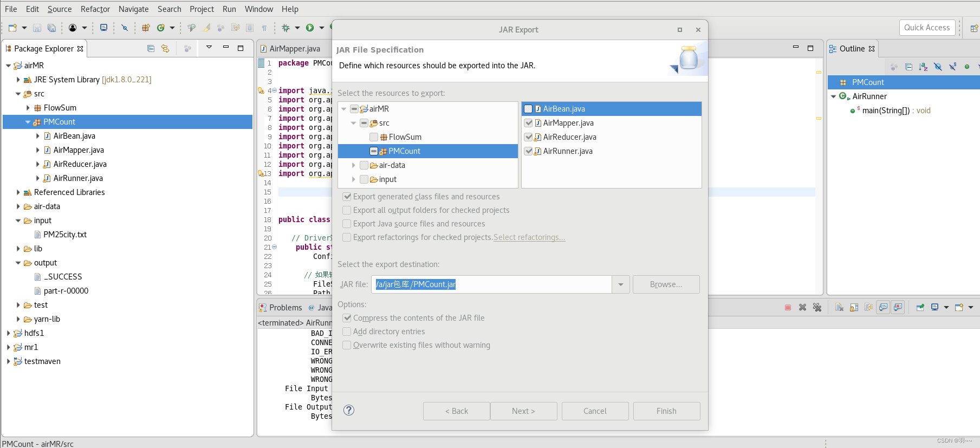Screen dimensions: 980x448
Task: Uncheck AirRunner.java in export file list
Action: (528, 151)
